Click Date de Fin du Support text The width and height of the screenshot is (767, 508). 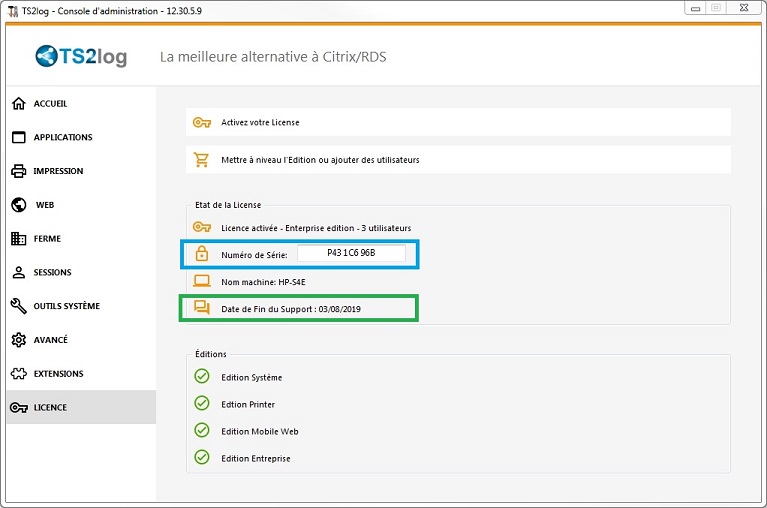(x=291, y=309)
